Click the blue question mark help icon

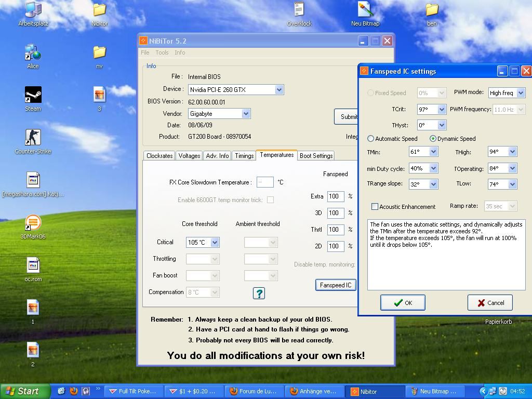pyautogui.click(x=259, y=293)
